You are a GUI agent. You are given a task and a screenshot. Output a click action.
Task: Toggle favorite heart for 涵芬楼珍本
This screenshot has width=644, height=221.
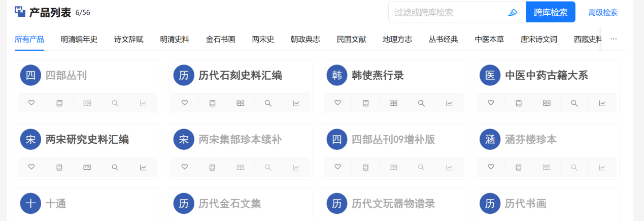491,167
